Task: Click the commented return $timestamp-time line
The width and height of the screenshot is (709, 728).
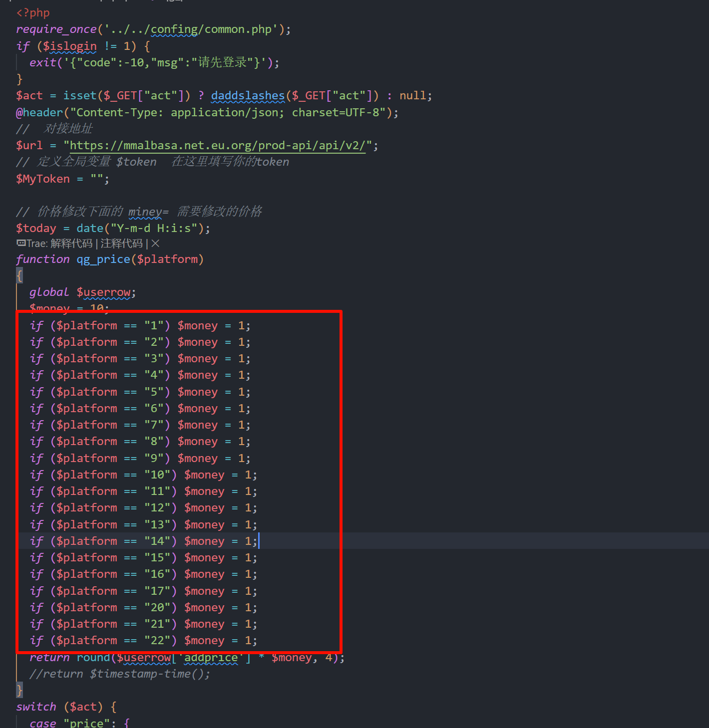Action: click(119, 674)
